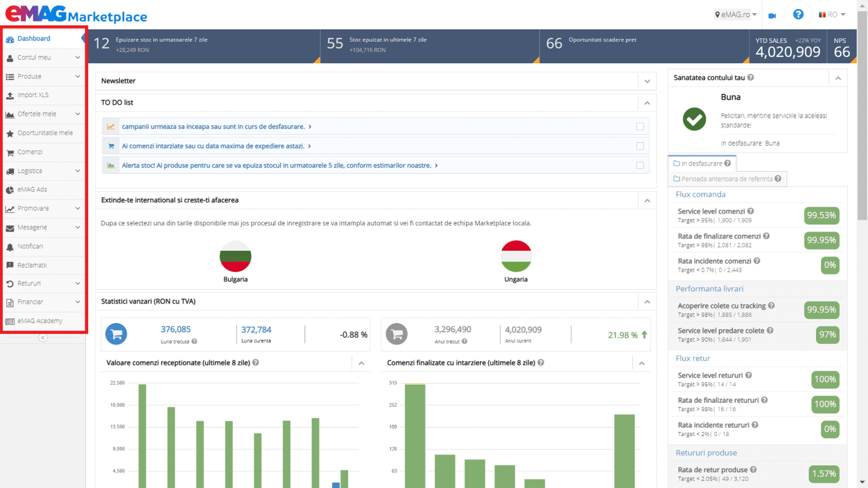Collapse the sidebar with the arrow button
This screenshot has height=488, width=868.
[43, 338]
